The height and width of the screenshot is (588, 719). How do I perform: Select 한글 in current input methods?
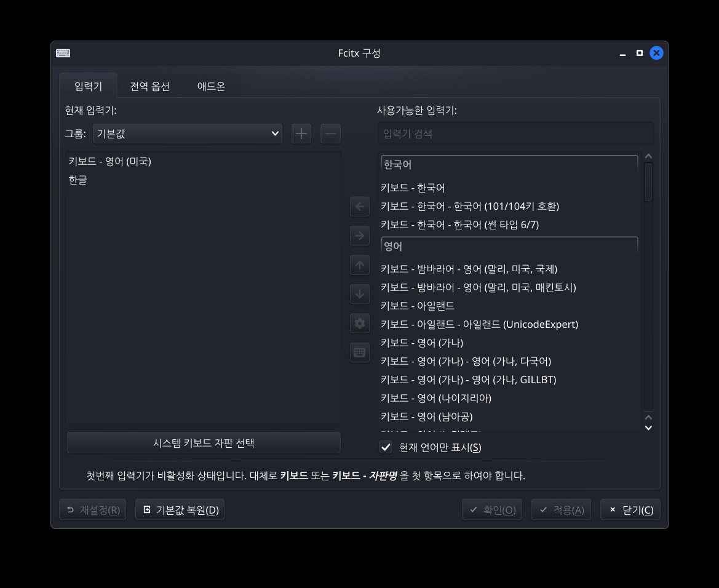(x=204, y=180)
